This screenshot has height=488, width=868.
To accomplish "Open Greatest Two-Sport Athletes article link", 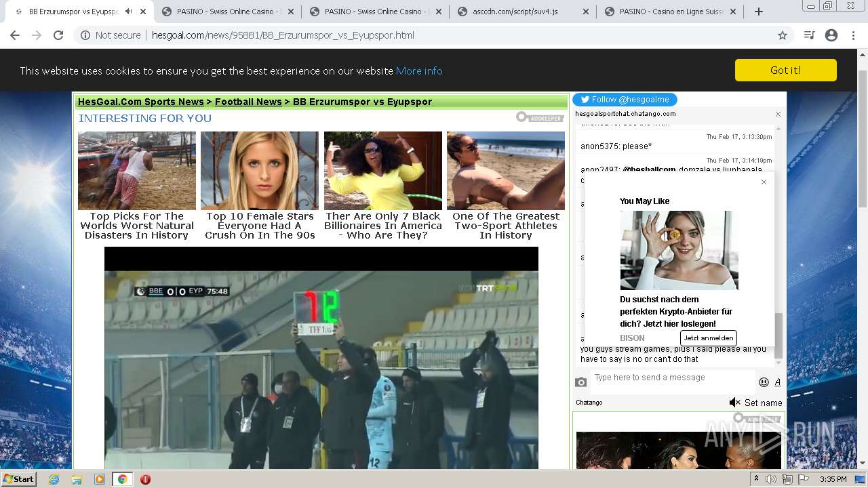I will coord(506,226).
